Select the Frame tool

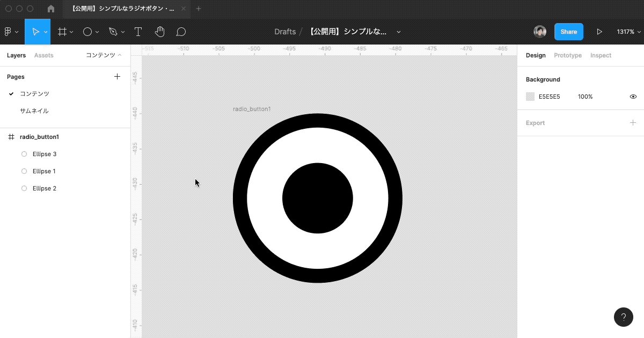tap(61, 31)
